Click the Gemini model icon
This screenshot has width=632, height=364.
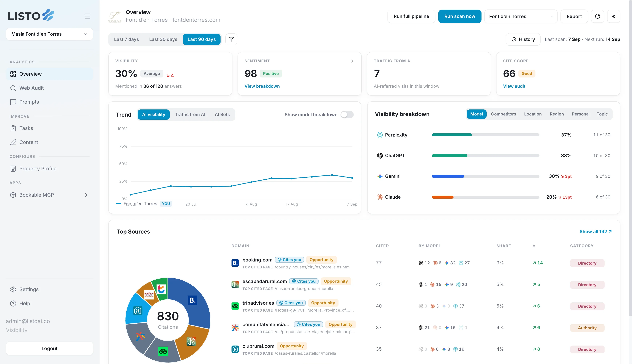380,176
